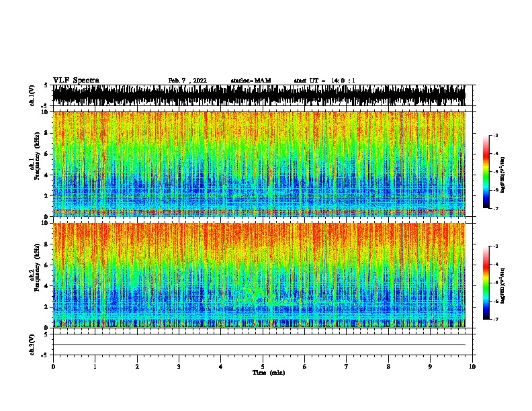Click the ch.2 frequency tick label "8"
The image size is (532, 411).
(x=46, y=244)
